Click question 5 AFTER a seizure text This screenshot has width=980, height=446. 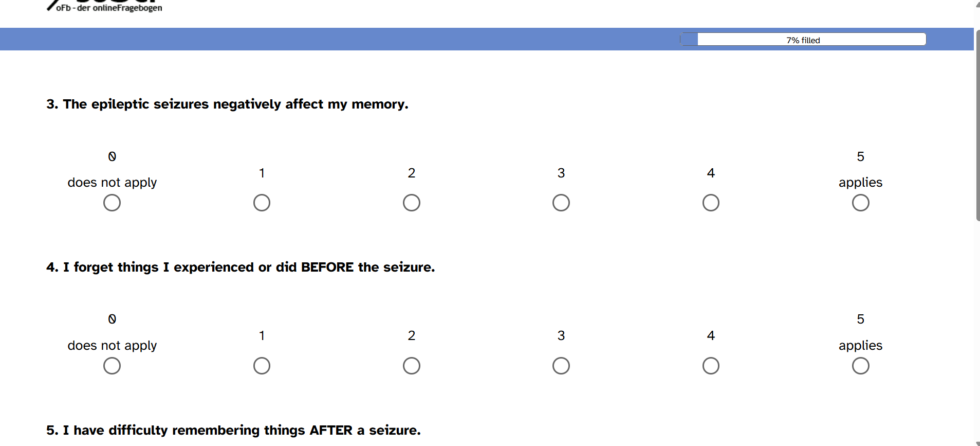click(x=233, y=430)
